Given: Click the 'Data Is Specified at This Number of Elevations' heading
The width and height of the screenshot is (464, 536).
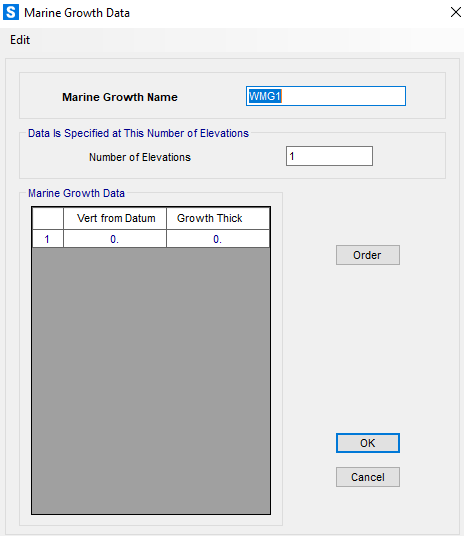Looking at the screenshot, I should (138, 133).
